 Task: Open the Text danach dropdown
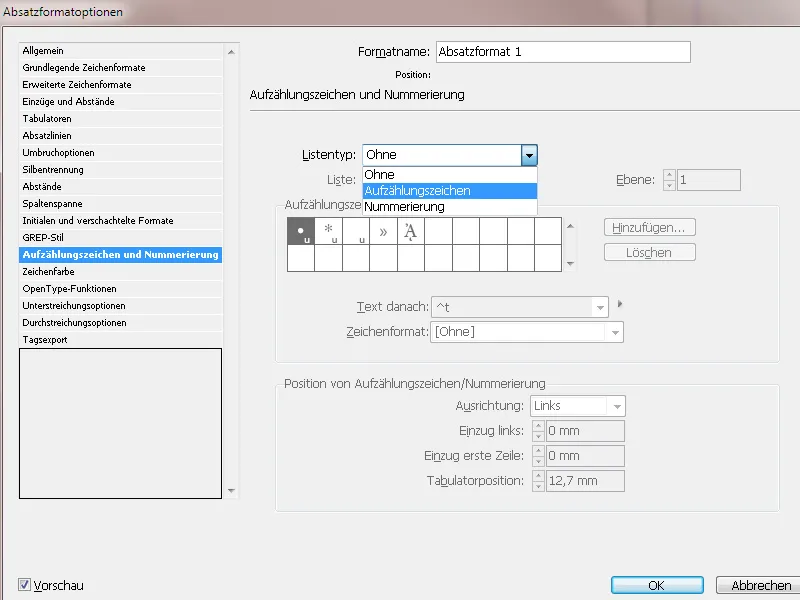click(600, 307)
